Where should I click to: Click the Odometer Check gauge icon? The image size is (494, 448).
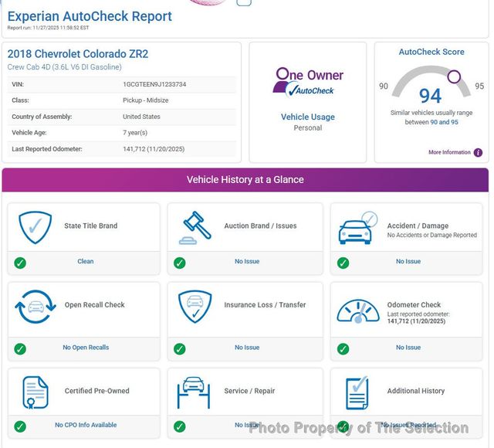(x=358, y=309)
